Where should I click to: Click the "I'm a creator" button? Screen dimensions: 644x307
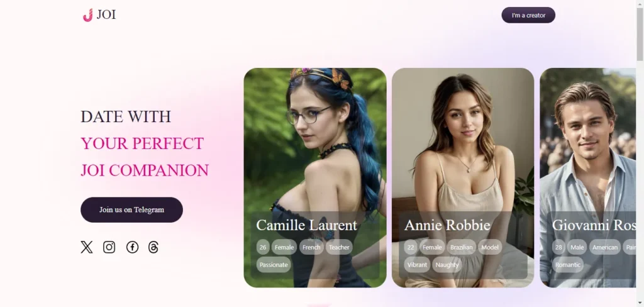[528, 15]
